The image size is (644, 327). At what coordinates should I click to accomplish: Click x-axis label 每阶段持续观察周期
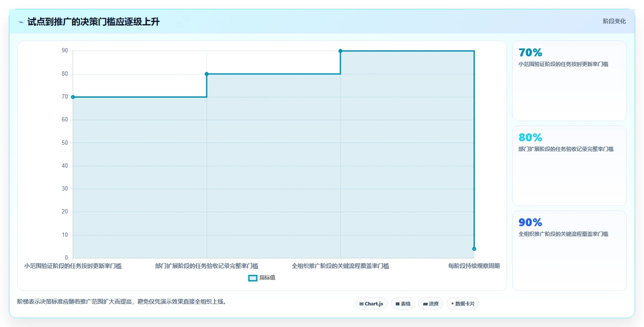(x=474, y=266)
